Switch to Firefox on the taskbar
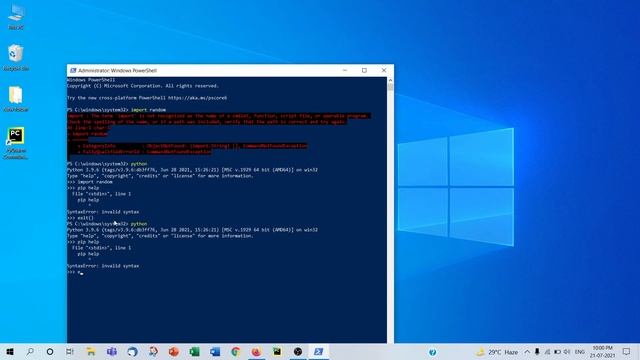640x360 pixels. click(256, 351)
